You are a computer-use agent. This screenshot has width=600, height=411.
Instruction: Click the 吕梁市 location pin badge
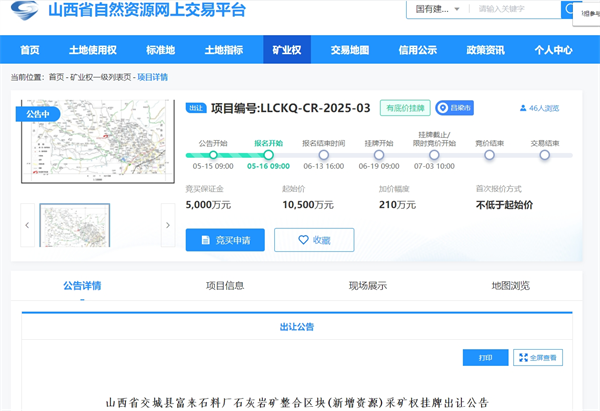coord(455,107)
